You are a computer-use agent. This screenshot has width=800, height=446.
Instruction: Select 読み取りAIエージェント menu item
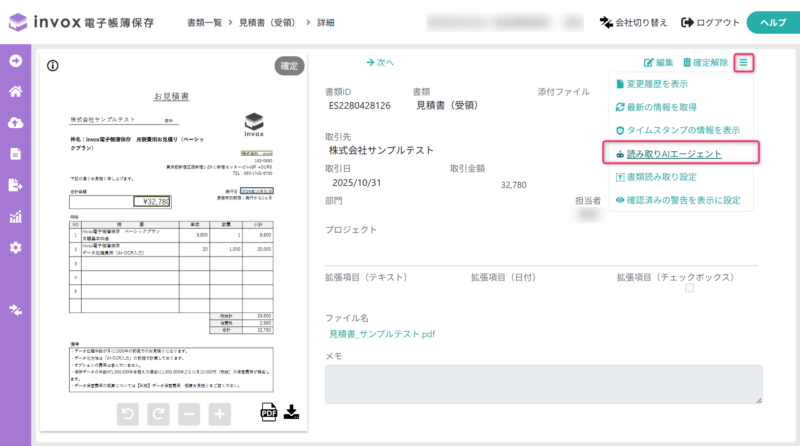click(669, 154)
